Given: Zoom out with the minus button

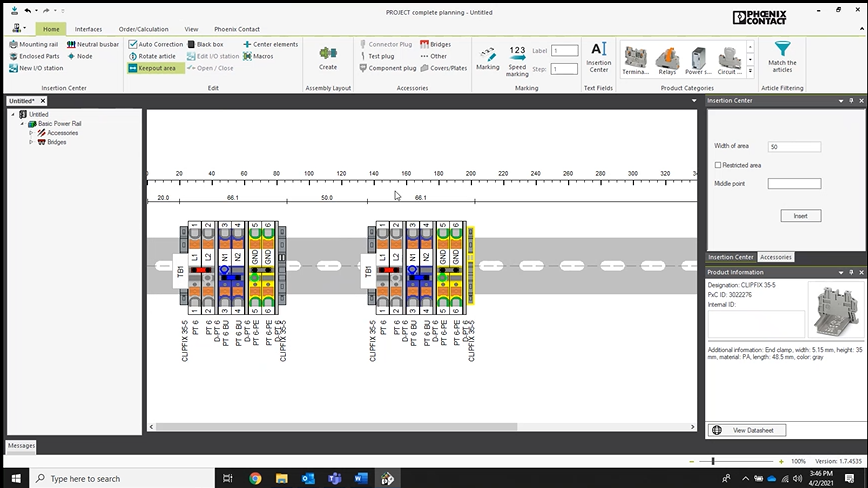Looking at the screenshot, I should [691, 461].
